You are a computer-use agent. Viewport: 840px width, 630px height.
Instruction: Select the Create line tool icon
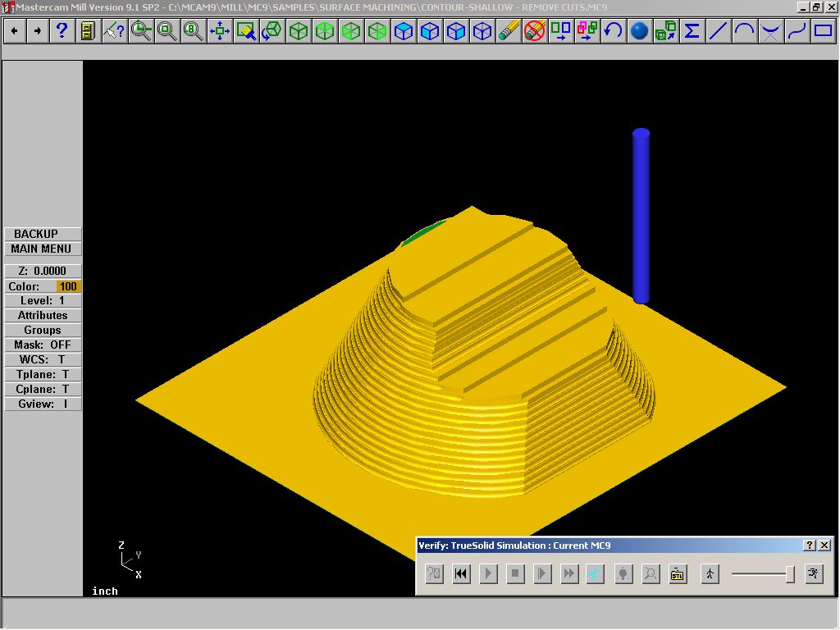pos(718,31)
